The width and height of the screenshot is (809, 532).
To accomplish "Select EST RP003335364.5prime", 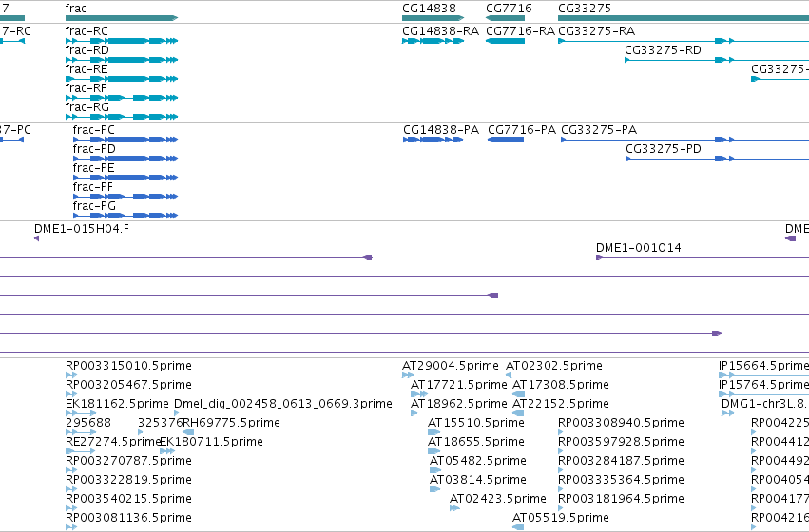I will 560,490.
